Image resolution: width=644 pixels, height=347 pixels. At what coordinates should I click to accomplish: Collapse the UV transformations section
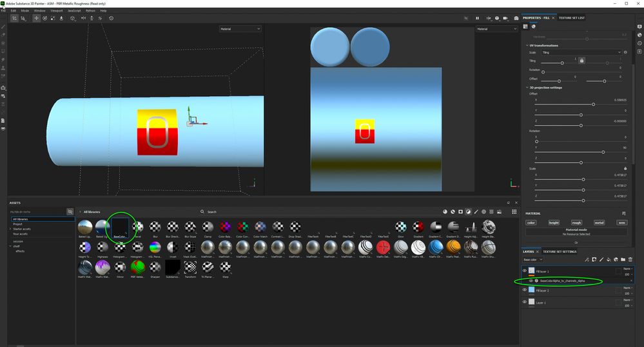pos(527,45)
